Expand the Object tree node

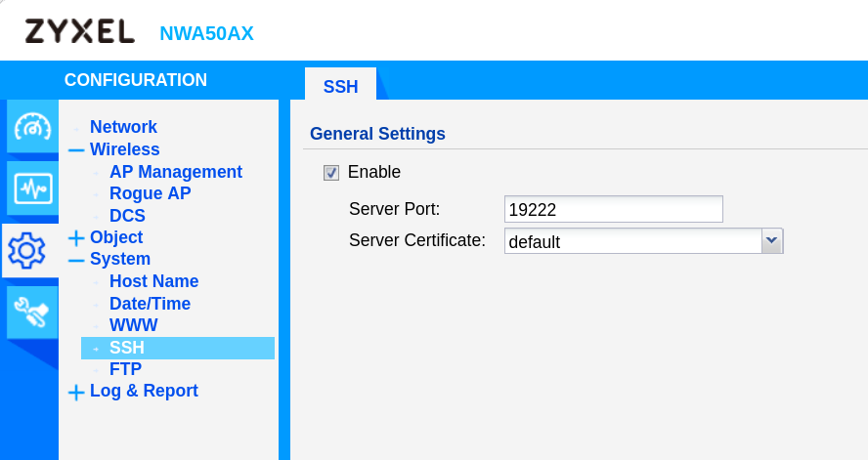(76, 237)
